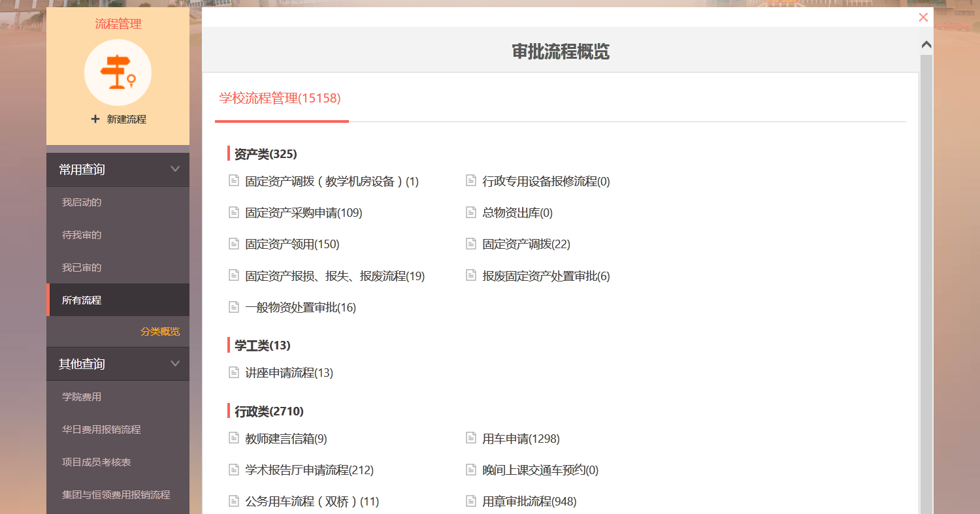Click the 流程管理 title text
This screenshot has width=980, height=514.
pos(118,24)
